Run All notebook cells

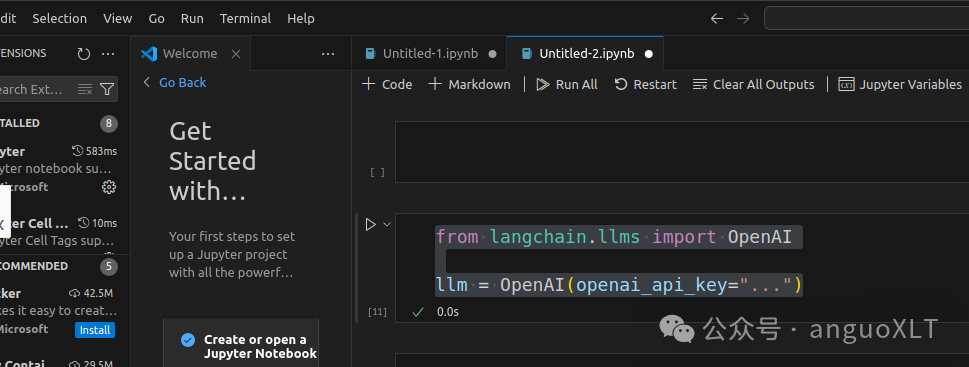567,85
